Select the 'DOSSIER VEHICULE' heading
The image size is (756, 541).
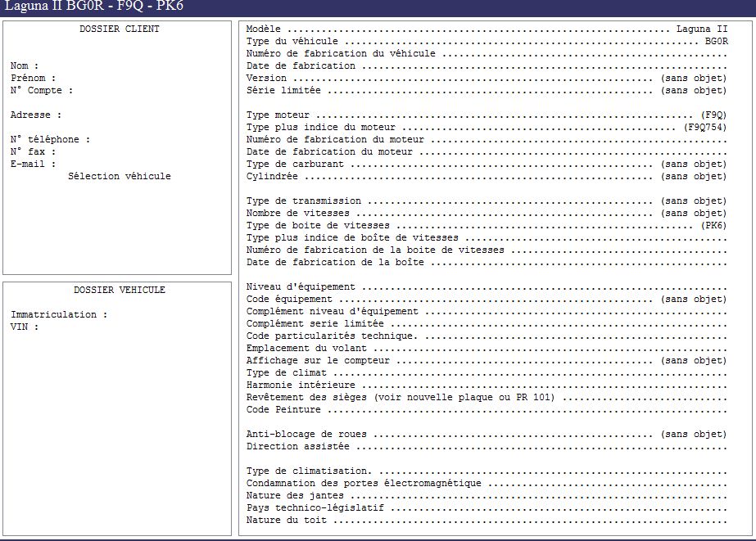[119, 290]
